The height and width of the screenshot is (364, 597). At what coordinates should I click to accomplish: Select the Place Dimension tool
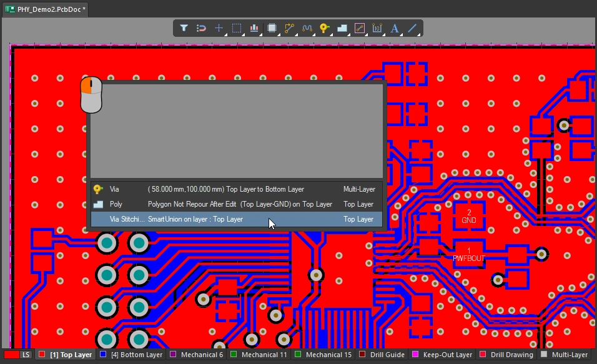coord(377,28)
